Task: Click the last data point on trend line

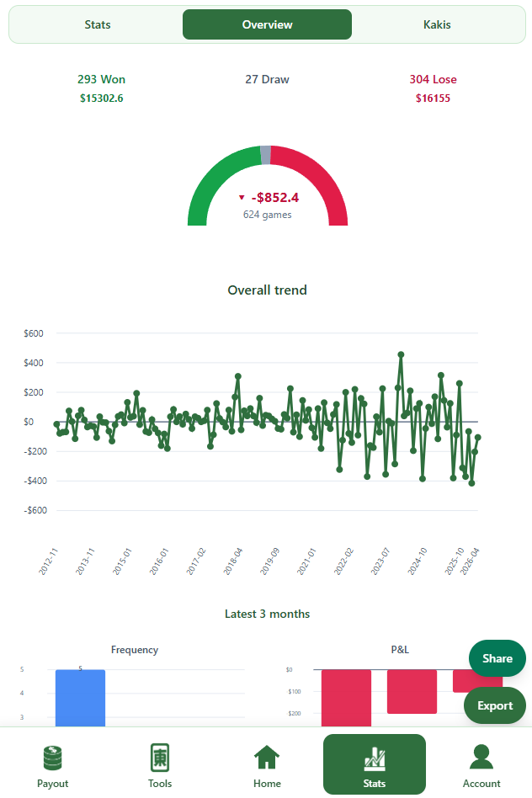Action: pos(477,438)
